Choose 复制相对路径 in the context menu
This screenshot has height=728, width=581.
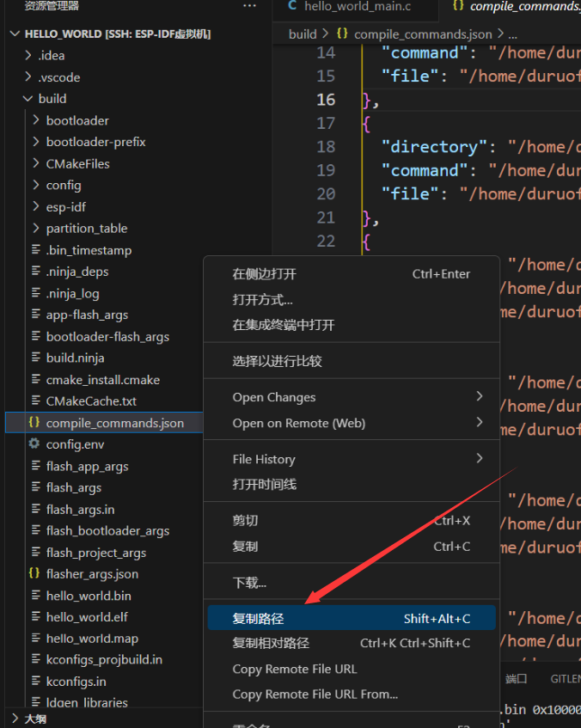[271, 643]
